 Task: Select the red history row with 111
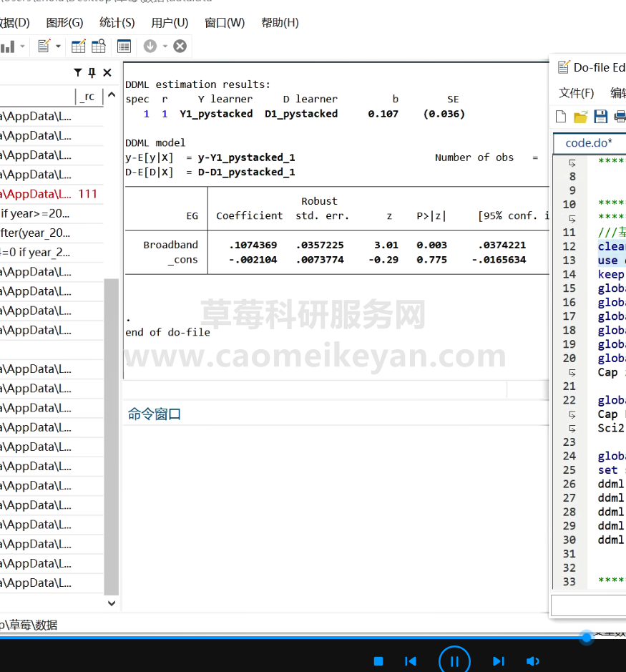(52, 194)
